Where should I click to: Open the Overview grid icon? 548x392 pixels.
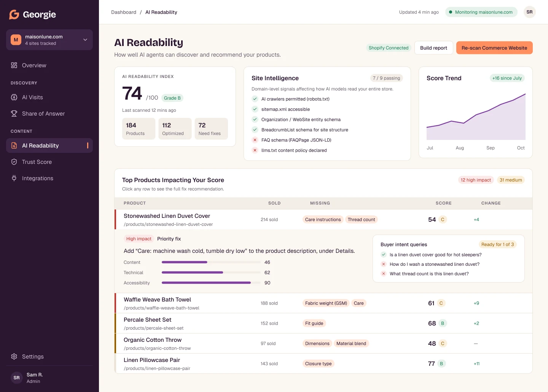(x=14, y=65)
